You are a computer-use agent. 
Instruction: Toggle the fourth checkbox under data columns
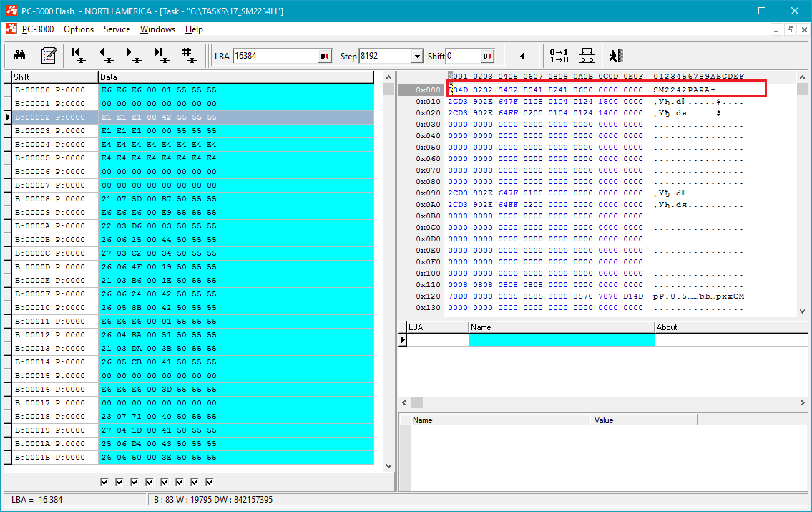click(x=150, y=482)
